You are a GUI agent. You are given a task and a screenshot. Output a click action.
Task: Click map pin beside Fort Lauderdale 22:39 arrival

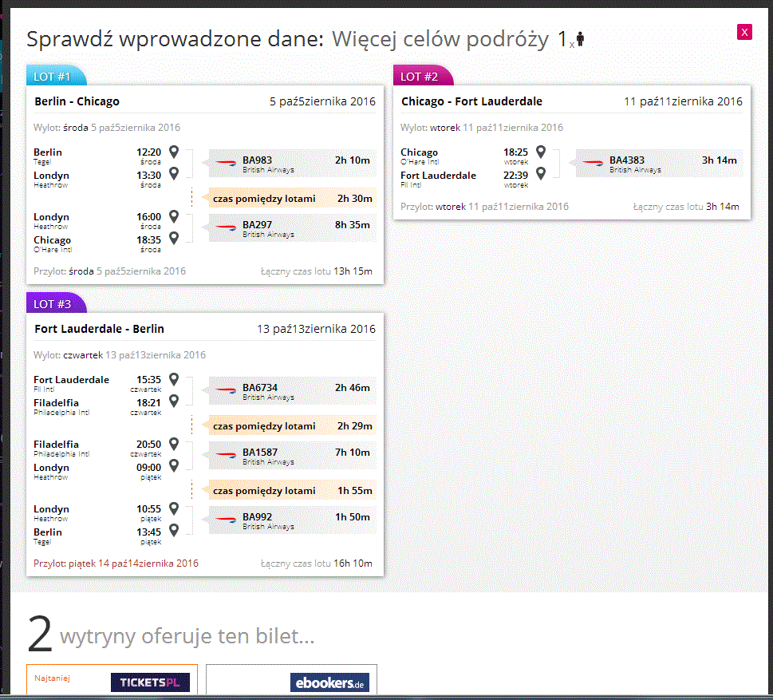click(x=541, y=173)
